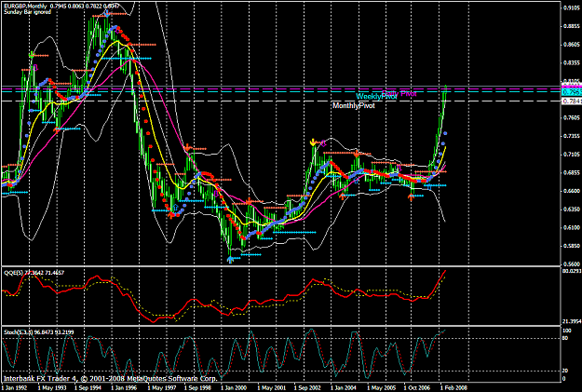Click the 0.5850 price scale value

(x=572, y=246)
